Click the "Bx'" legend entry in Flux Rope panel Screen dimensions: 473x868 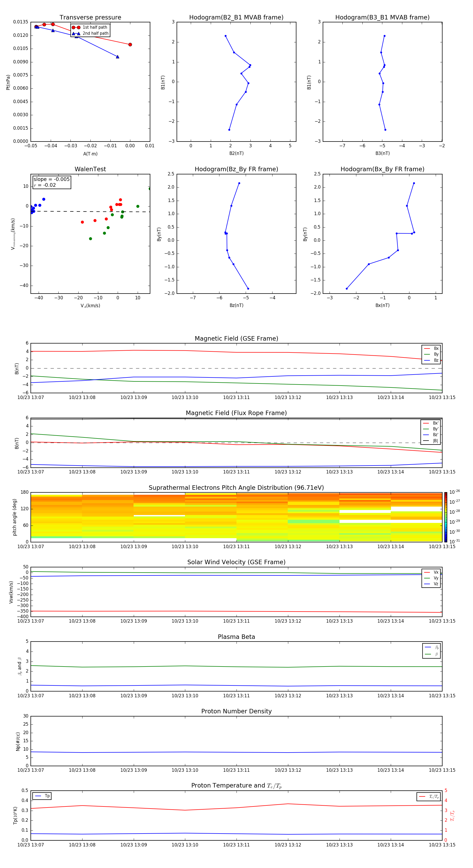tap(431, 423)
